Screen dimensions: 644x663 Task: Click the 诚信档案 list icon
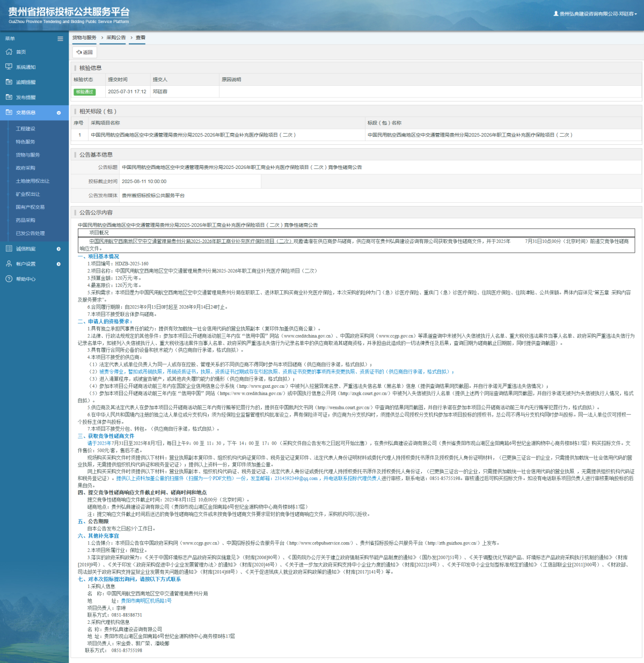[9, 249]
